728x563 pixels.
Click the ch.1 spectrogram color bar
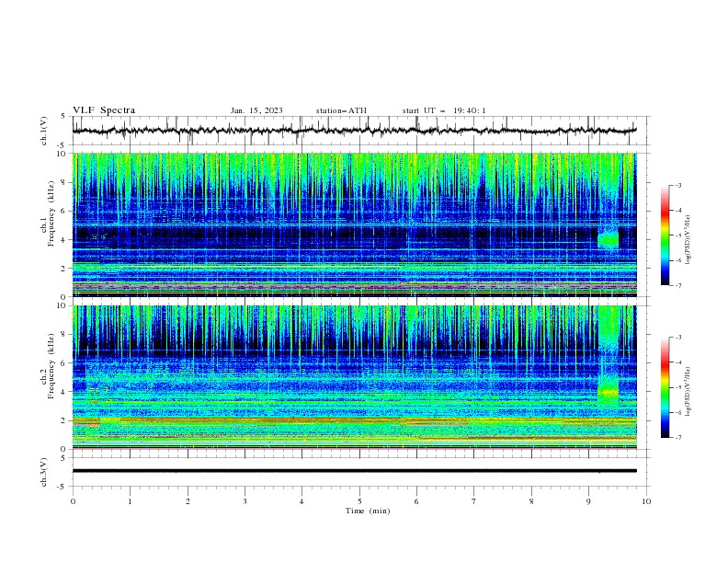[665, 236]
